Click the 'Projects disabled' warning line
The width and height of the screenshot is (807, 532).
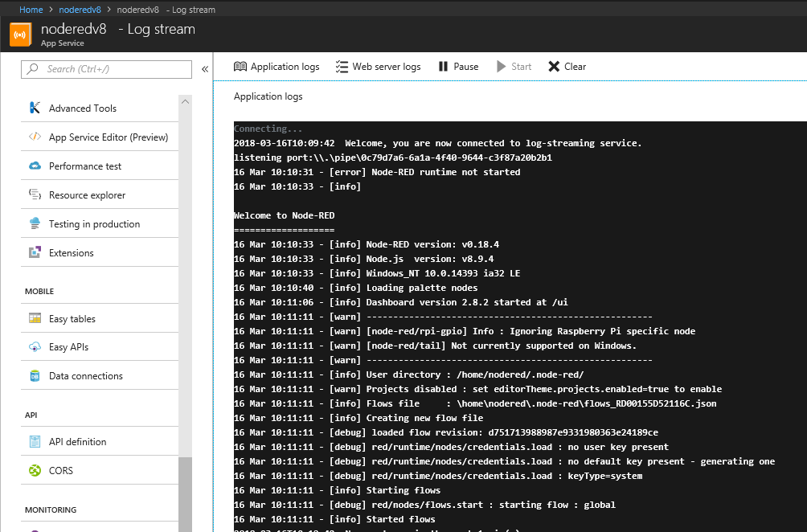click(477, 389)
